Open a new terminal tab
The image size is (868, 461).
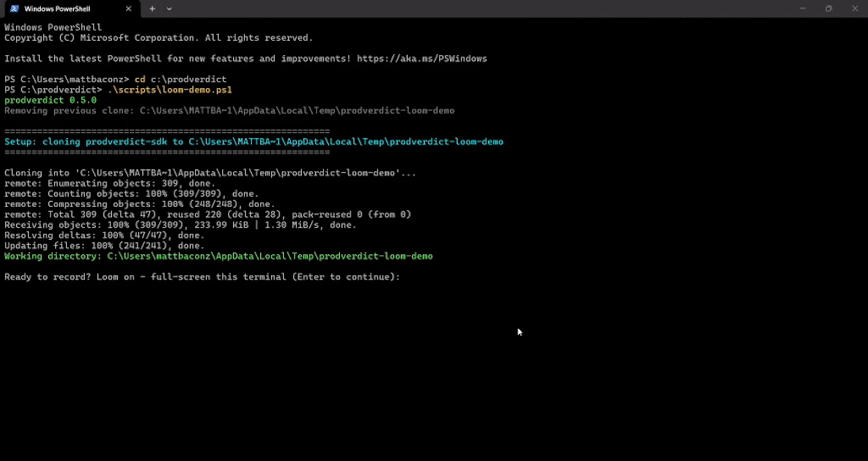pos(152,9)
